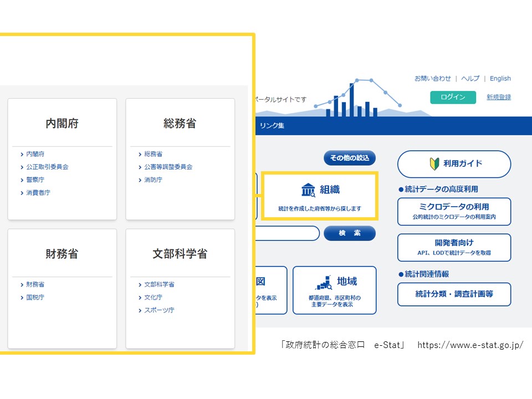Viewport: 532px width, 399px height.
Task: Click the chevron beside 警察庁
Action: [x=22, y=180]
